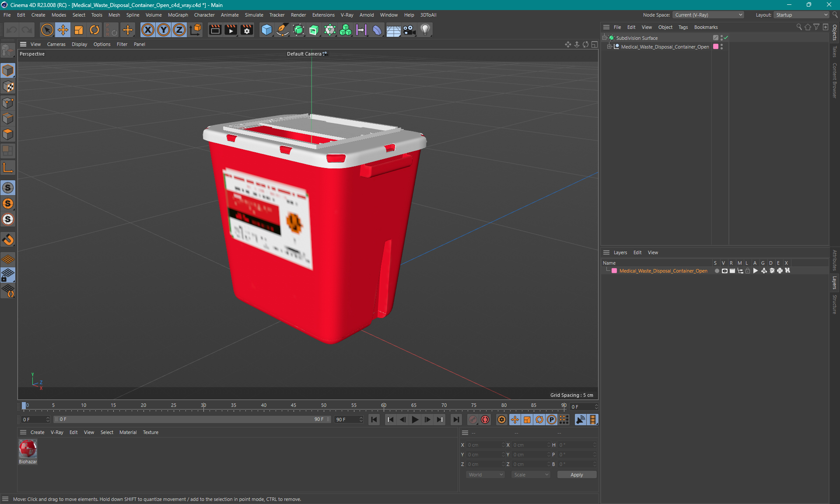840x504 pixels.
Task: Collapse the Subdivision Surface tree node
Action: point(604,38)
